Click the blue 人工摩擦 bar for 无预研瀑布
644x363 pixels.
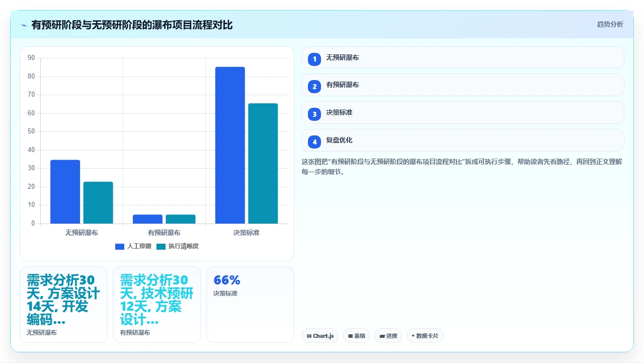click(x=65, y=192)
